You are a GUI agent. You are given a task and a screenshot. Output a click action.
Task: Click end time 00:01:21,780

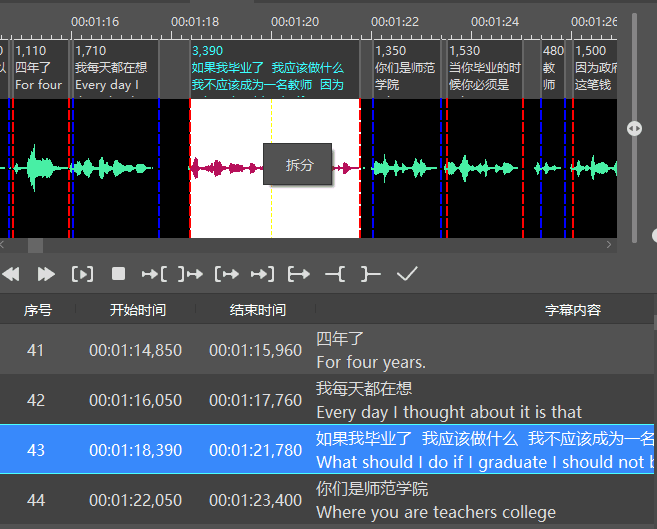point(256,450)
